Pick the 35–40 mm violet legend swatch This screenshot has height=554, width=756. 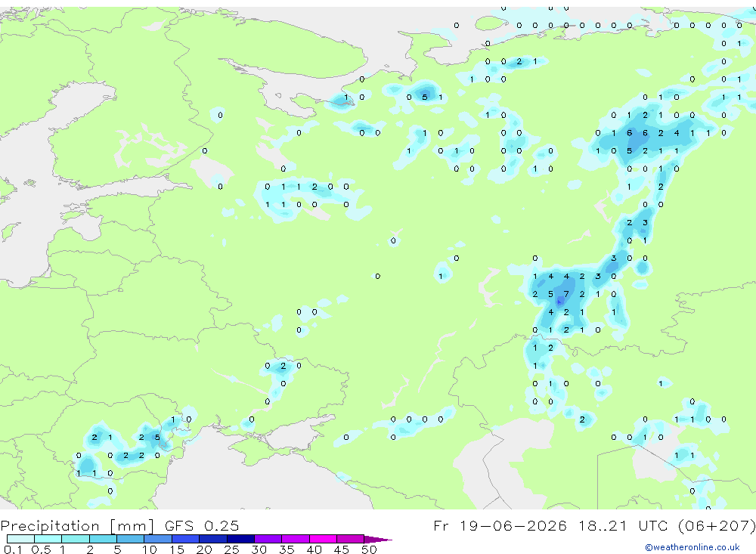click(296, 539)
